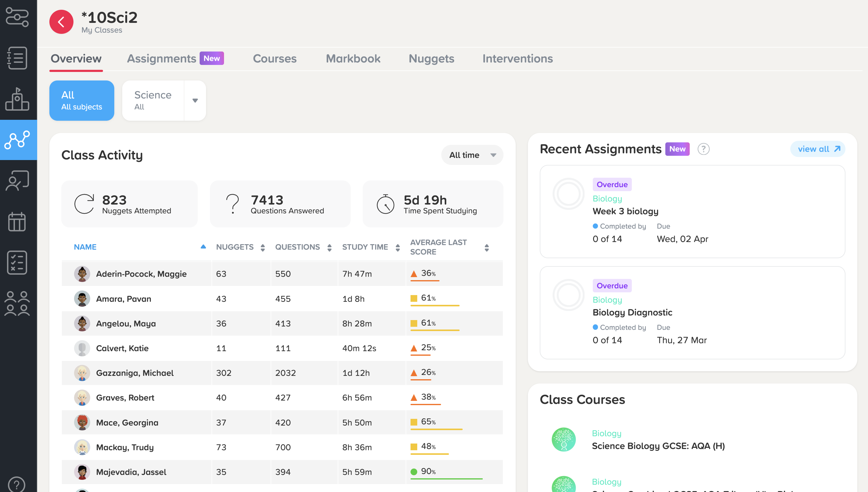Select the All subjects filter button

(82, 100)
